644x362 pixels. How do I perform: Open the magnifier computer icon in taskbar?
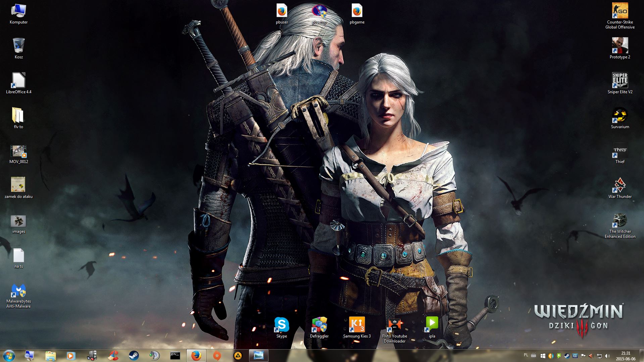pos(30,356)
